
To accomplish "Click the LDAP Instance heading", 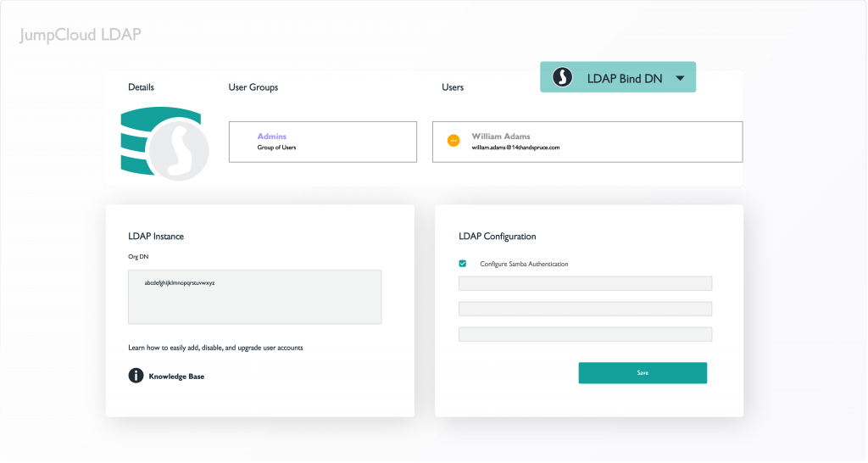I will coord(156,237).
